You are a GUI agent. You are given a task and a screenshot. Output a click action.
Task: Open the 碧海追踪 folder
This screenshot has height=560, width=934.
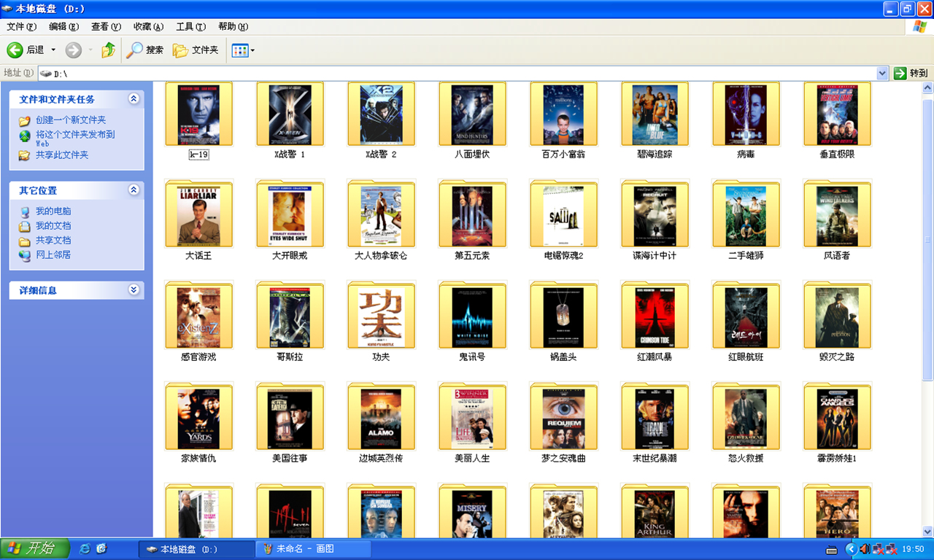click(655, 114)
